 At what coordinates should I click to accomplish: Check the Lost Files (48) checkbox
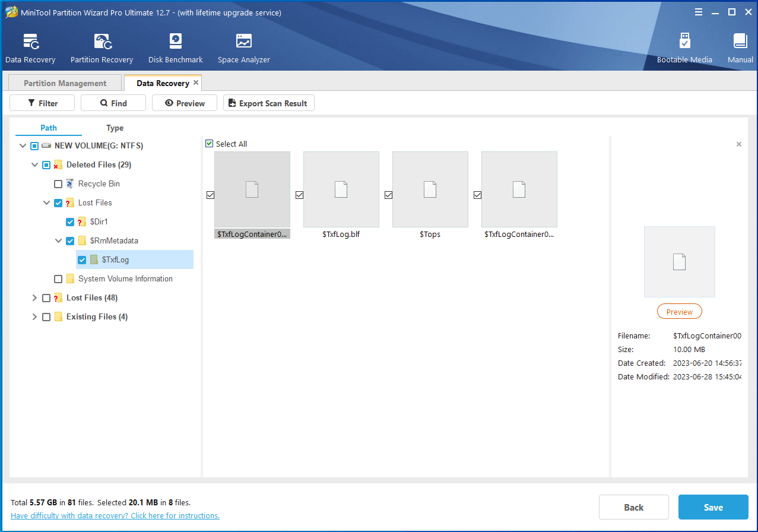46,297
